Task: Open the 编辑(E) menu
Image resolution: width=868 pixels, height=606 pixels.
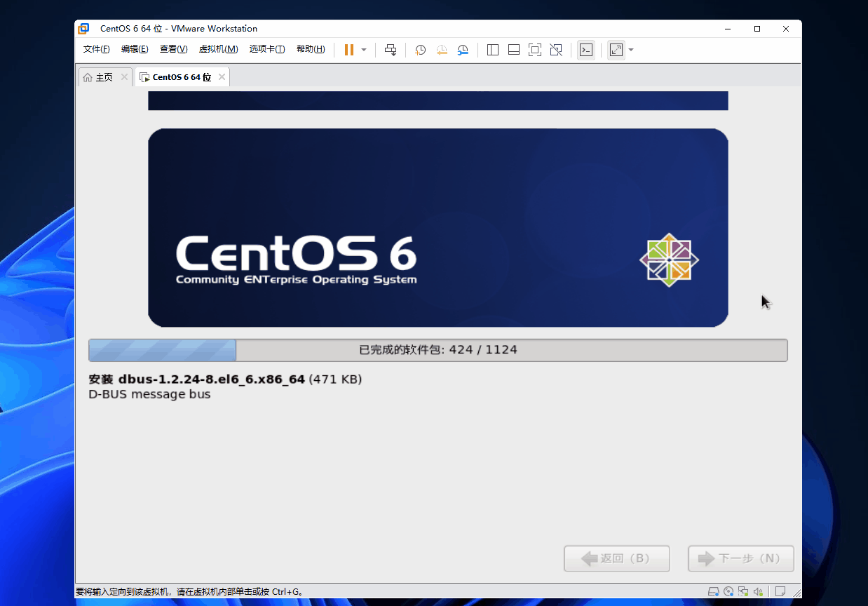Action: 135,49
